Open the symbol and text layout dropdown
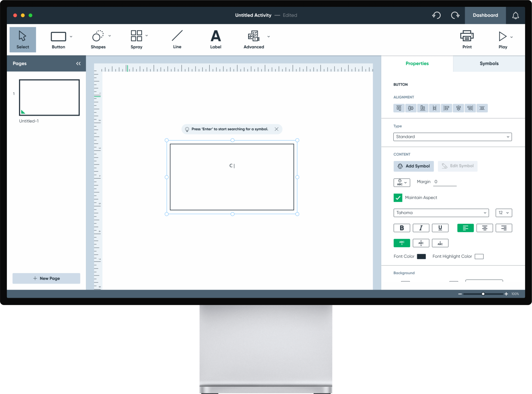The height and width of the screenshot is (394, 532). click(x=402, y=183)
